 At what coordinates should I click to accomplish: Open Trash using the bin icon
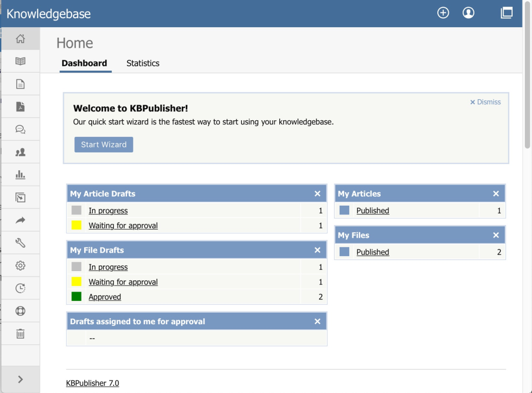coord(21,333)
